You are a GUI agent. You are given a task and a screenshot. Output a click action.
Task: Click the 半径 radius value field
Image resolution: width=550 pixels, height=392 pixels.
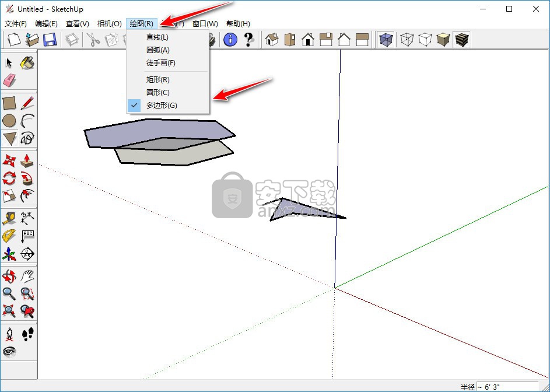[x=507, y=387]
